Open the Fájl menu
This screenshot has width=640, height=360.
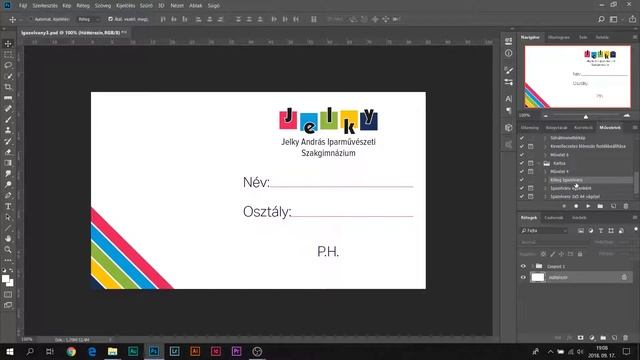pyautogui.click(x=23, y=6)
